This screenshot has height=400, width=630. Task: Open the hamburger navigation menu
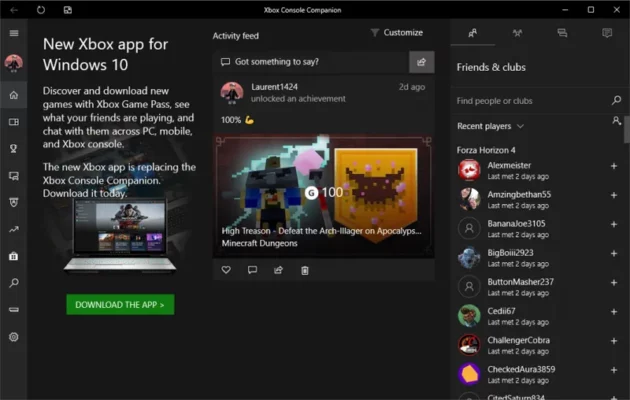14,33
